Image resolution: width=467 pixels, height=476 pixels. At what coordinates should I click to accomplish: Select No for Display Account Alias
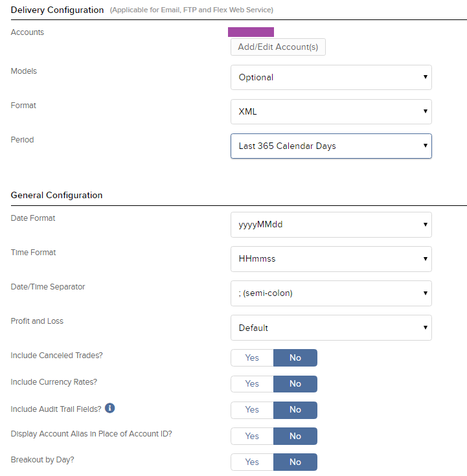coord(295,436)
